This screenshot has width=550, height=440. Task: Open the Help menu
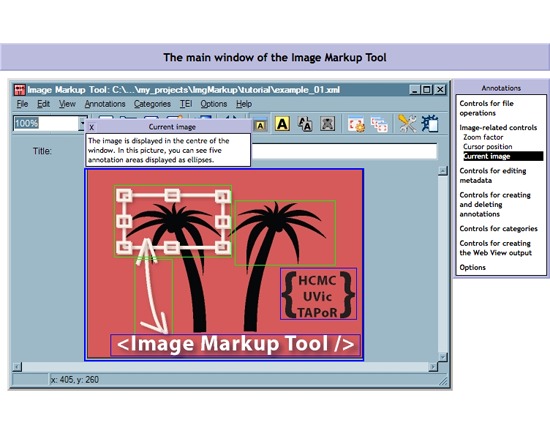pos(244,104)
